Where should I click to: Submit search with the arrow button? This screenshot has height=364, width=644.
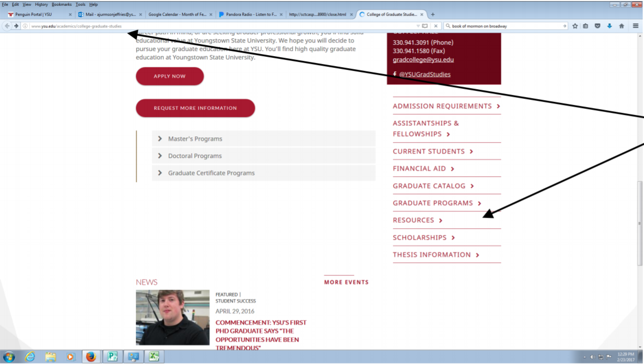565,26
